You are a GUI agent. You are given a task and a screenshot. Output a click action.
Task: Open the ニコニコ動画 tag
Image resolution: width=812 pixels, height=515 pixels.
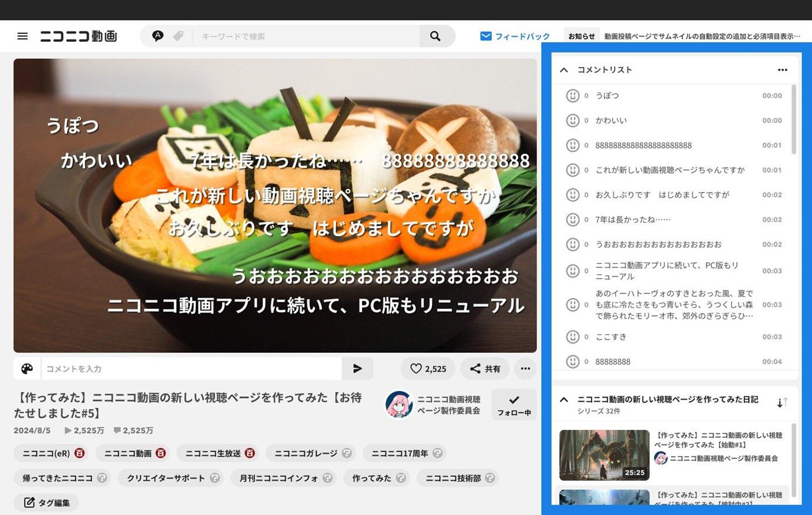click(128, 453)
